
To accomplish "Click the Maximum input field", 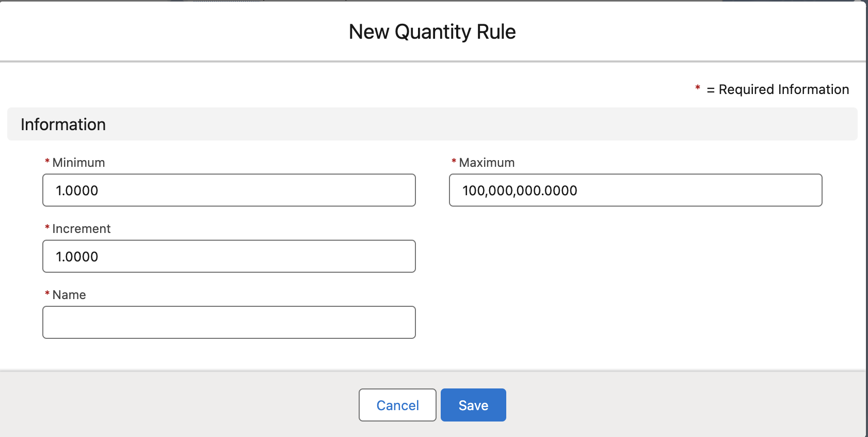I will tap(635, 190).
